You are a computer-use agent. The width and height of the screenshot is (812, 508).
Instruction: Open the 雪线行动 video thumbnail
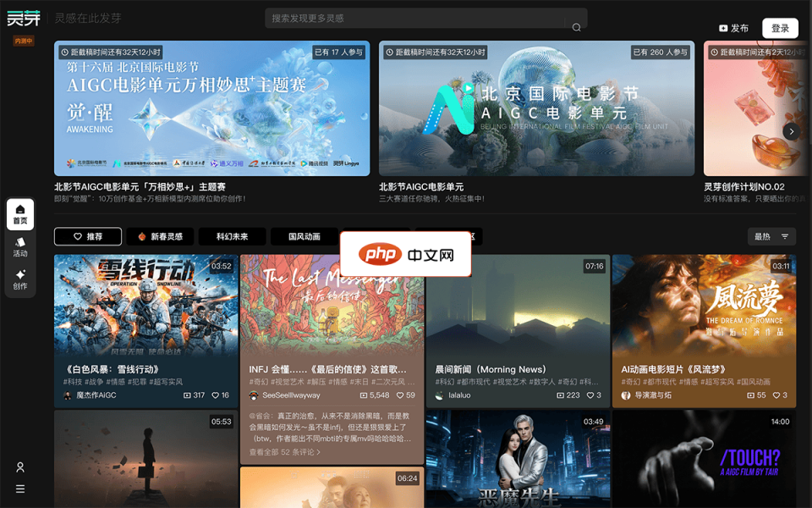[146, 306]
